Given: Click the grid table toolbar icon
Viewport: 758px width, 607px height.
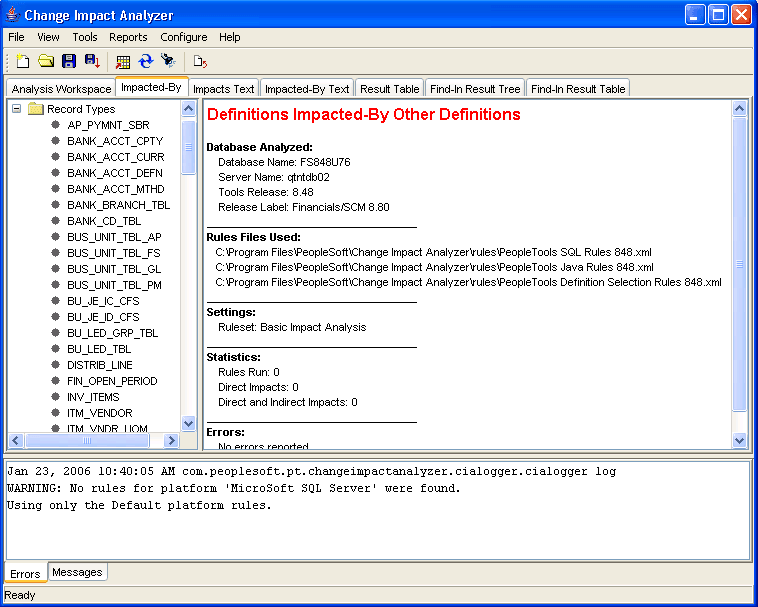Looking at the screenshot, I should coord(123,61).
